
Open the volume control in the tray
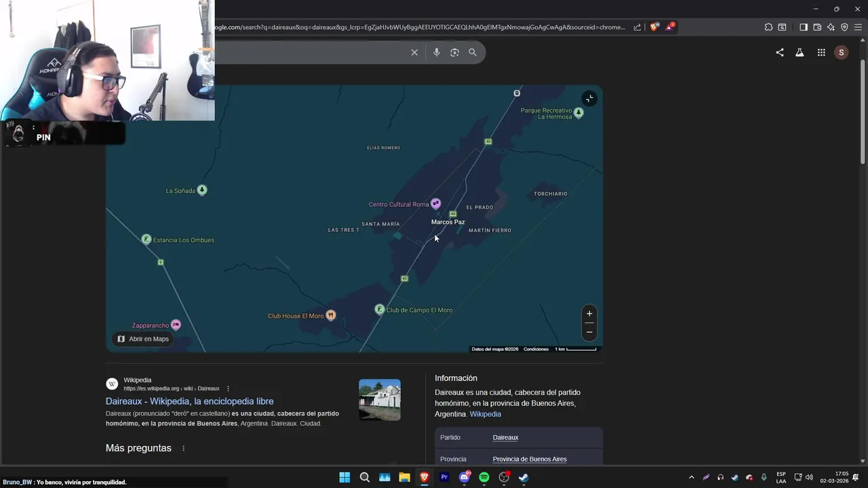[x=809, y=477]
